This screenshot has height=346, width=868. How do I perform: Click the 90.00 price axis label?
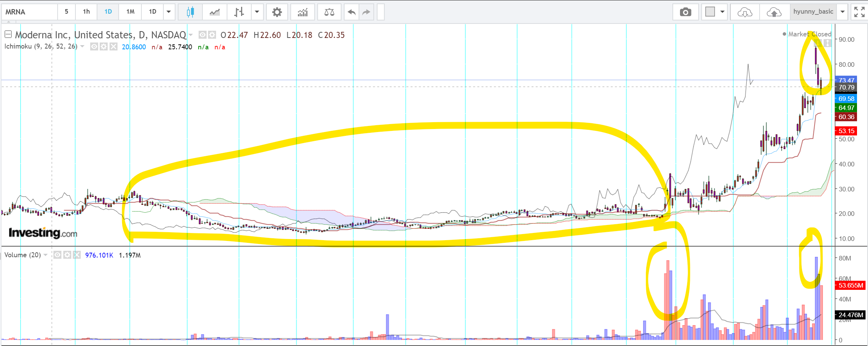point(846,39)
